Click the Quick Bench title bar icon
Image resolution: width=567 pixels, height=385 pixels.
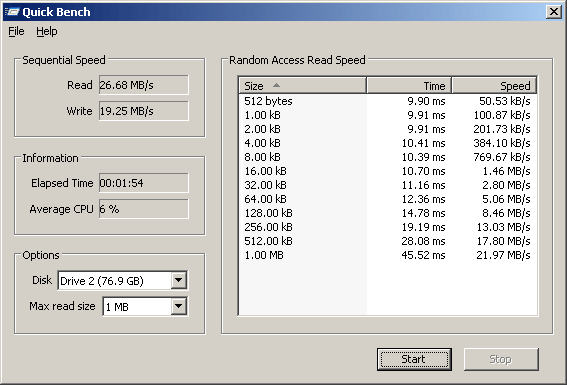pos(12,12)
